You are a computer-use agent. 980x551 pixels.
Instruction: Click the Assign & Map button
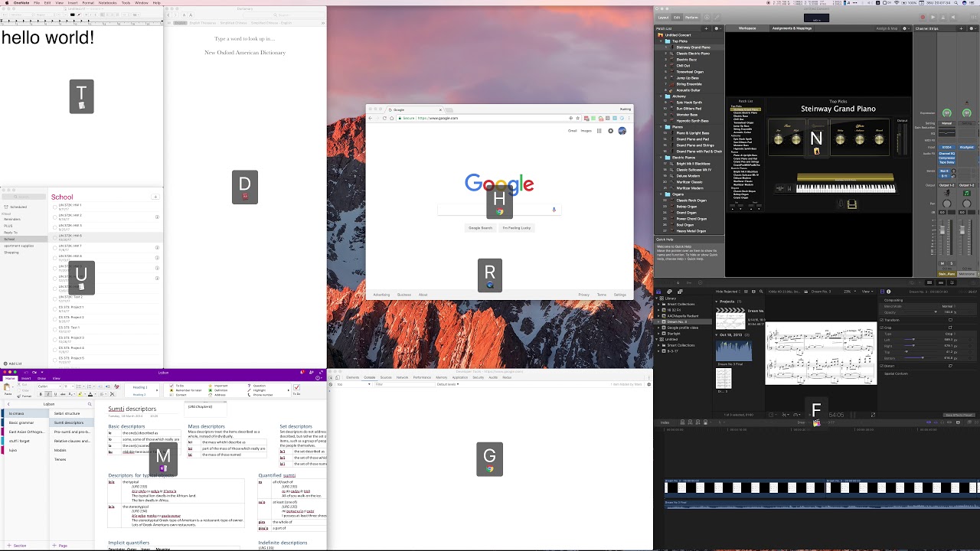coord(887,28)
